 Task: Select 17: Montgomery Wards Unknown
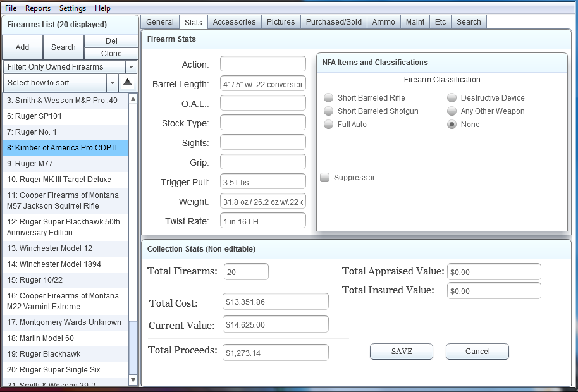coord(66,322)
